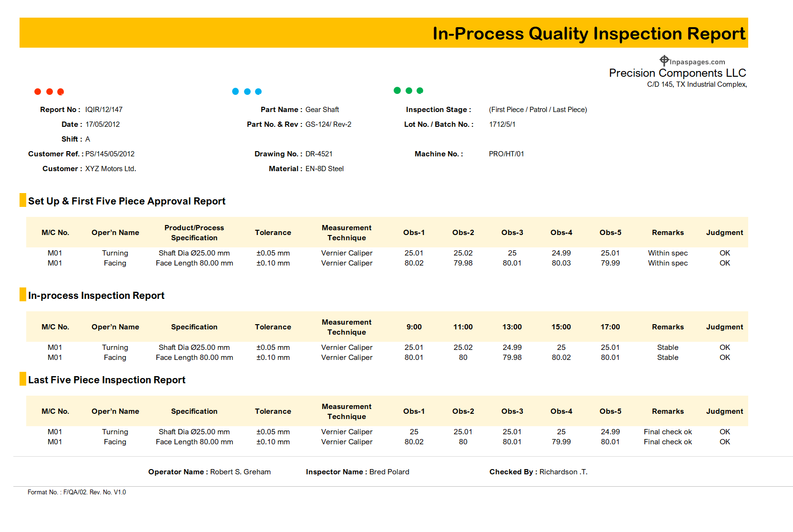The width and height of the screenshot is (793, 532).
Task: Click the three blue dots
Action: pos(247,92)
